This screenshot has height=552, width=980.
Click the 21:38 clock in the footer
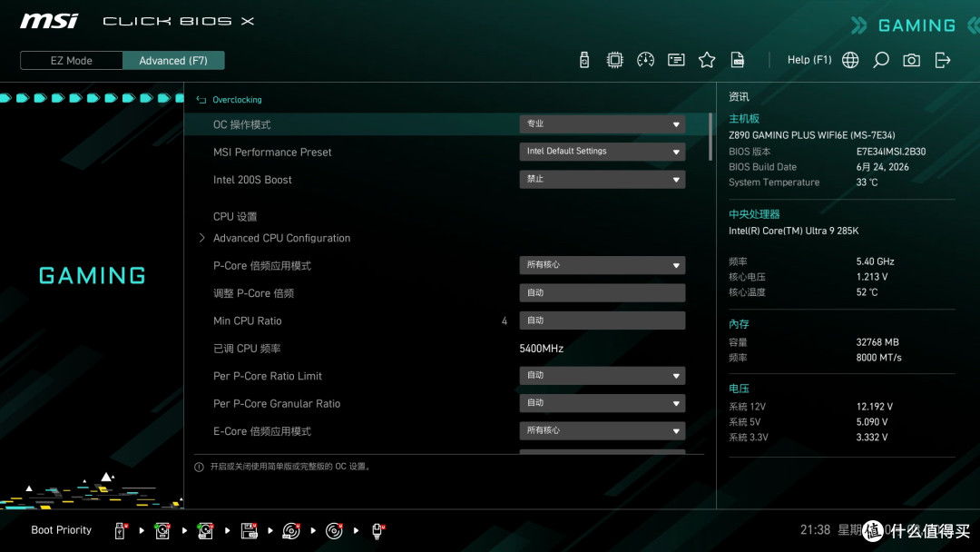[x=815, y=530]
